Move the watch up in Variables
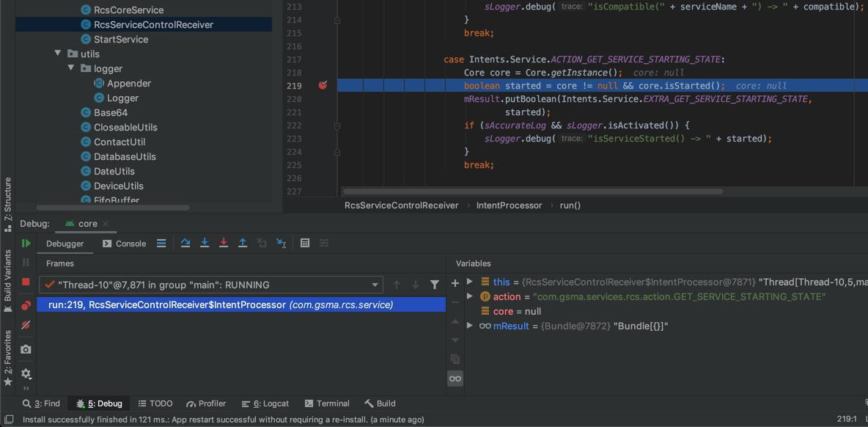This screenshot has height=427, width=868. pyautogui.click(x=455, y=321)
